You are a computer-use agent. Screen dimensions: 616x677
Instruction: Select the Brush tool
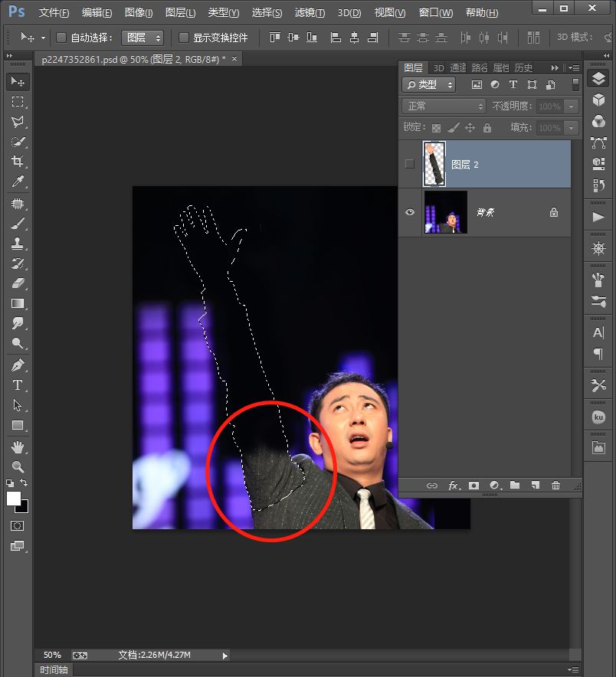pos(18,224)
